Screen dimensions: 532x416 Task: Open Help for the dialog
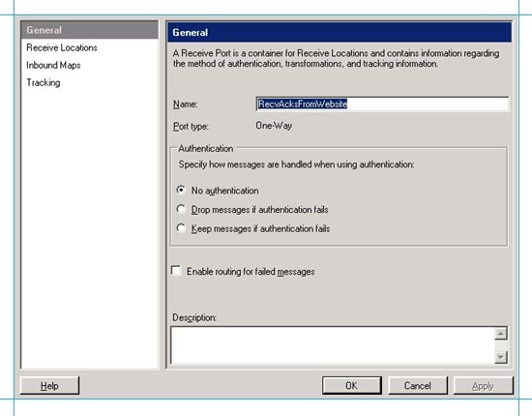[x=49, y=385]
